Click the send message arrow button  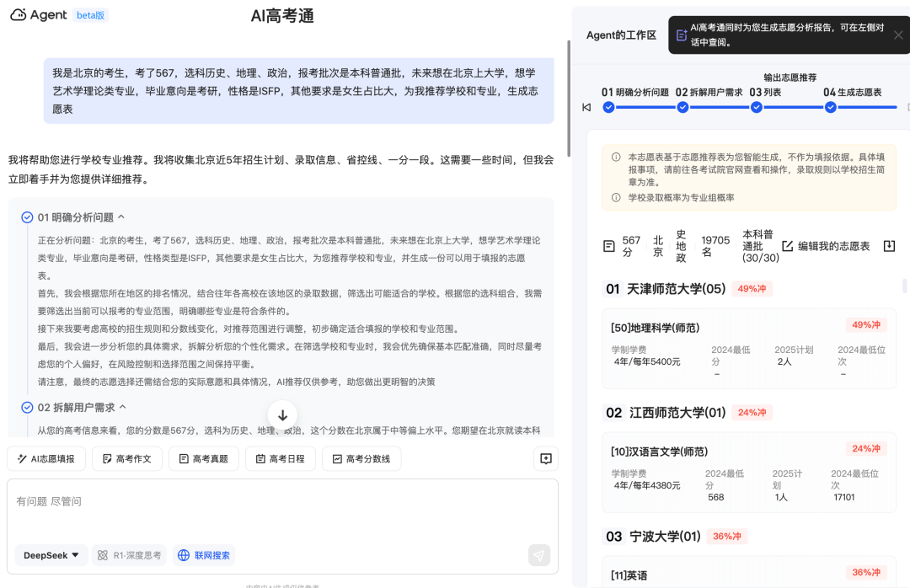tap(539, 555)
